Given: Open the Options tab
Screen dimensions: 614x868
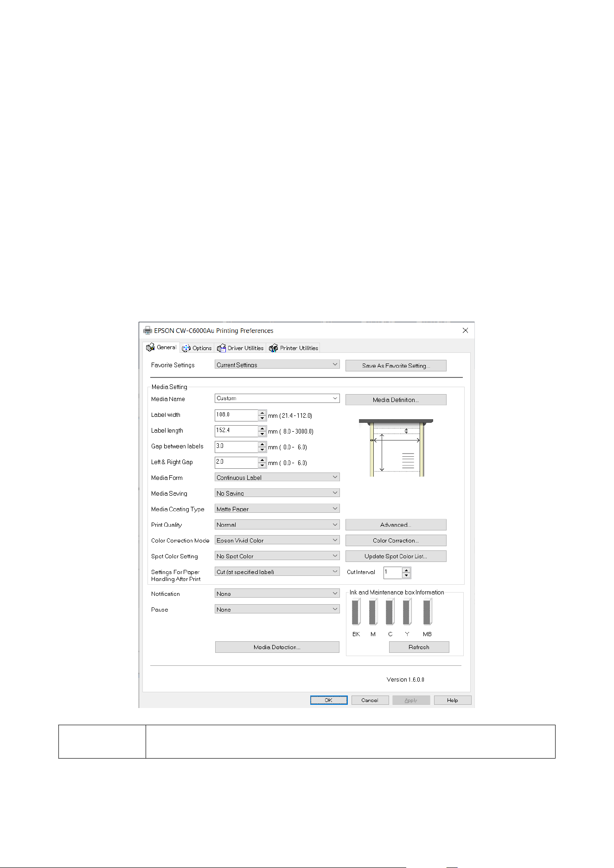Looking at the screenshot, I should (197, 348).
